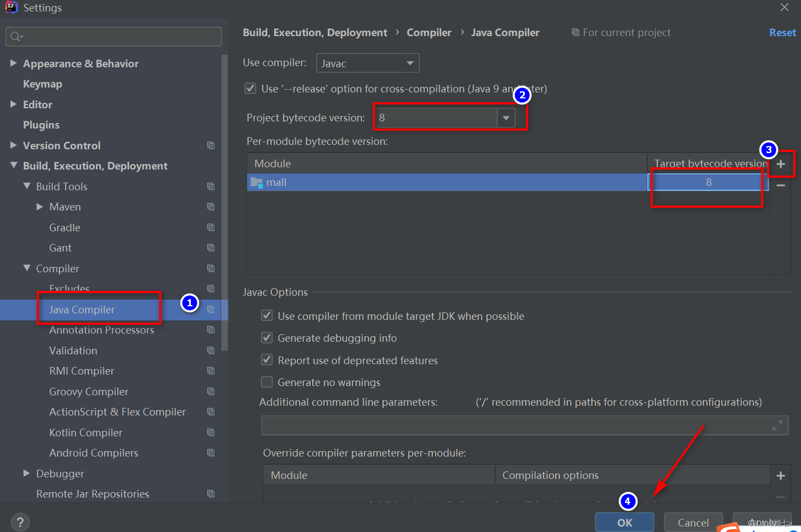Open Kotlin Compiler settings
The image size is (801, 532).
(86, 432)
